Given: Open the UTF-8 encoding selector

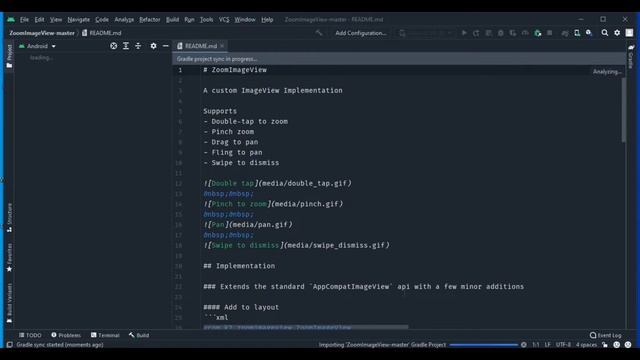Looking at the screenshot, I should 563,345.
